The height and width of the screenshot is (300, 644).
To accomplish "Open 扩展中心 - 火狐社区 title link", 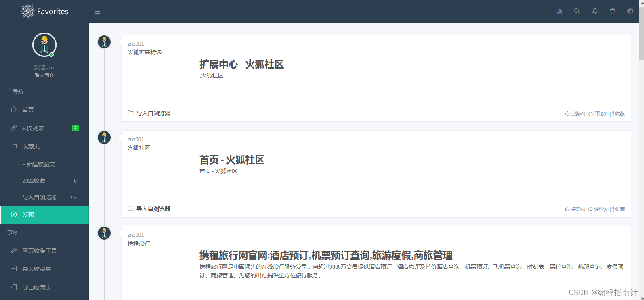I will point(241,65).
